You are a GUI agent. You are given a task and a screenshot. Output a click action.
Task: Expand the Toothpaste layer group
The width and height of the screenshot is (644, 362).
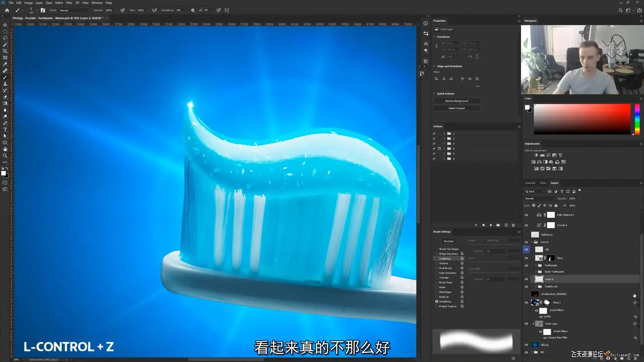coord(536,265)
